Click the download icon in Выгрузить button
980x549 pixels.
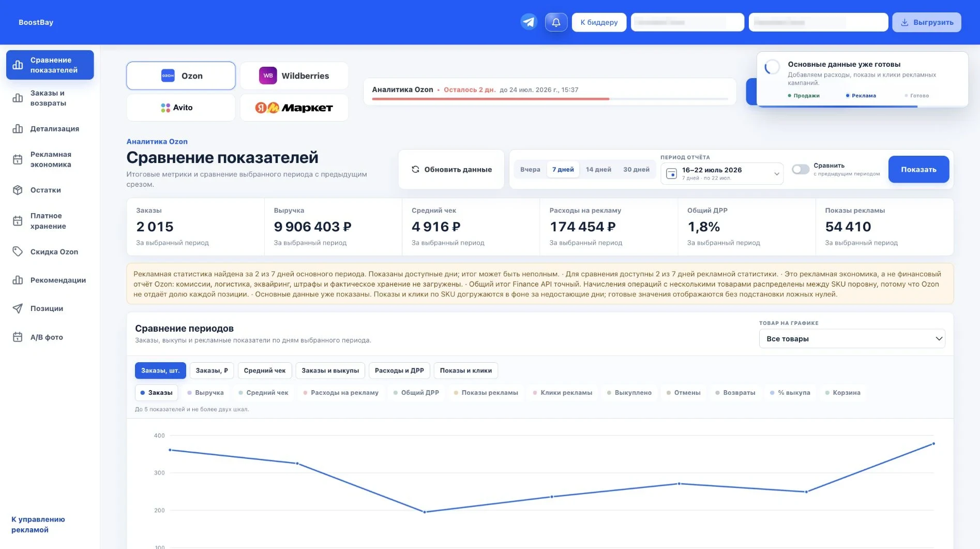(x=904, y=22)
